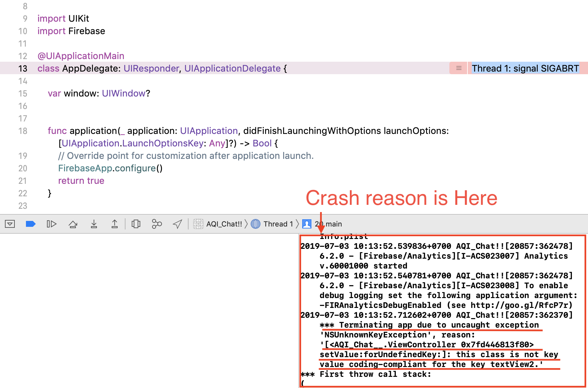Click the 'Terminating app due to uncaught exception' line
588x388 pixels.
click(x=429, y=325)
